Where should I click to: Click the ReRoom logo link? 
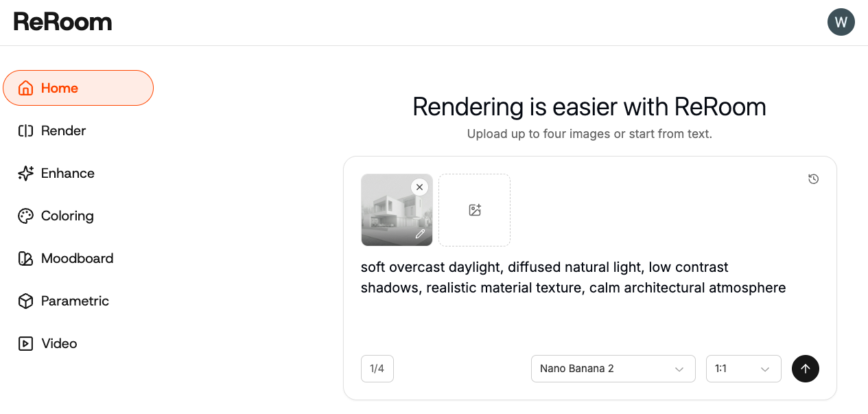(62, 22)
